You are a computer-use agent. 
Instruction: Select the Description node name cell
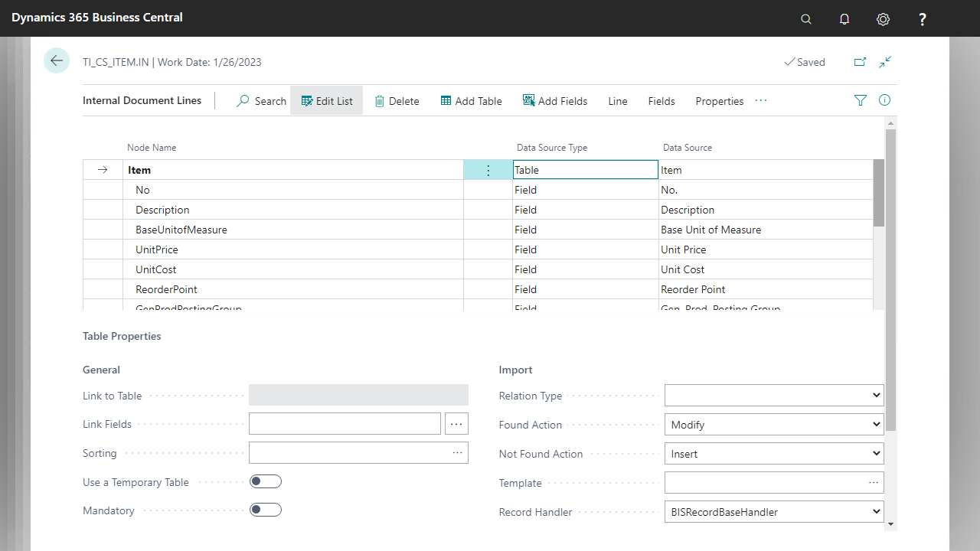click(293, 210)
